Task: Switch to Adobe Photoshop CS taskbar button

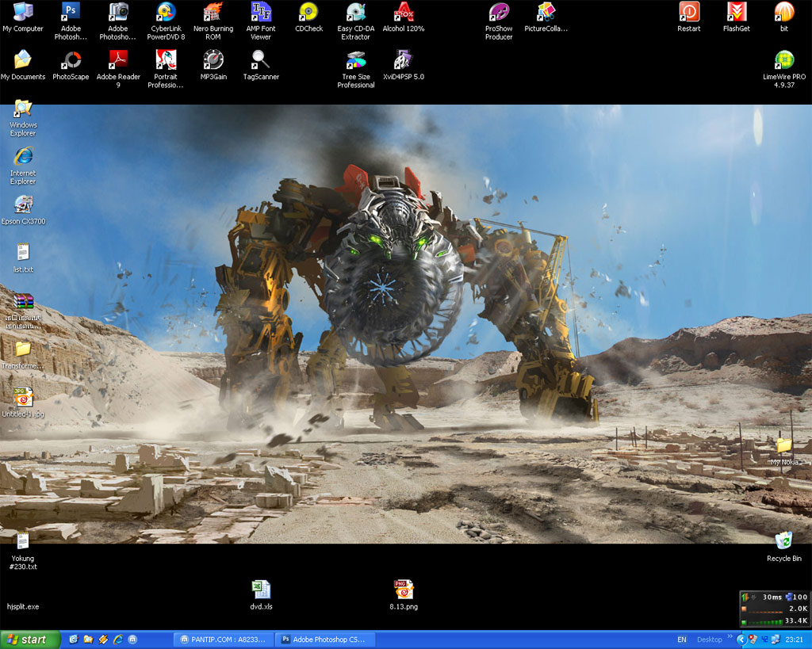Action: [323, 639]
